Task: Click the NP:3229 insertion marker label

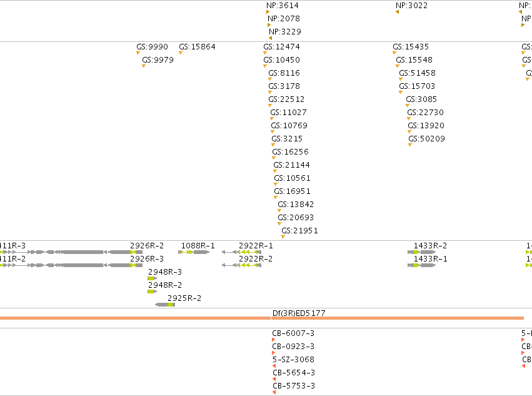Action: [x=285, y=32]
